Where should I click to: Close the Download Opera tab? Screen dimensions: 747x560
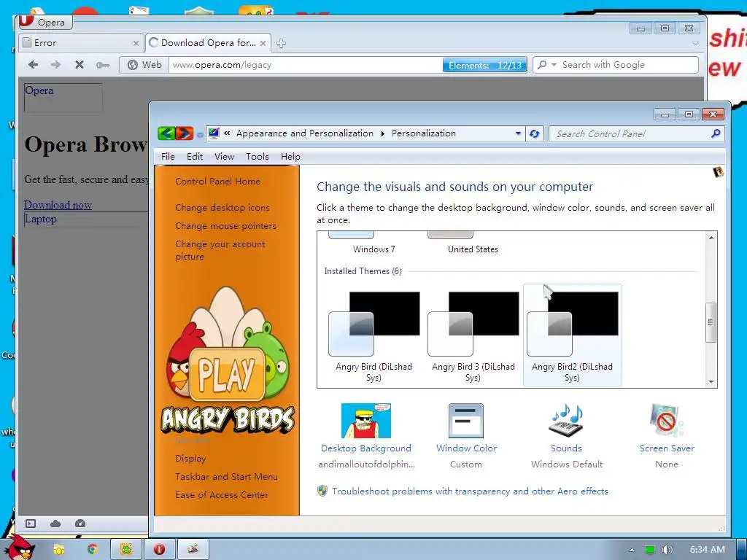263,43
